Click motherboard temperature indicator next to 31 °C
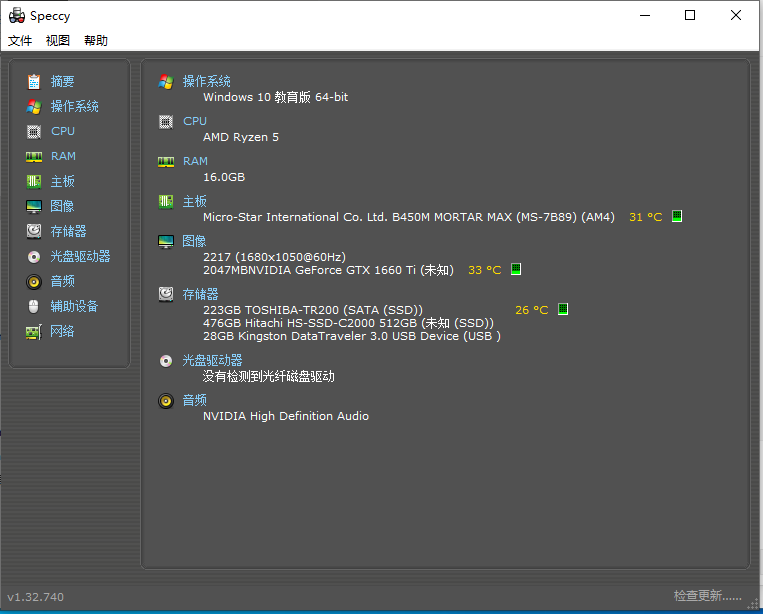The height and width of the screenshot is (614, 763). tap(677, 216)
